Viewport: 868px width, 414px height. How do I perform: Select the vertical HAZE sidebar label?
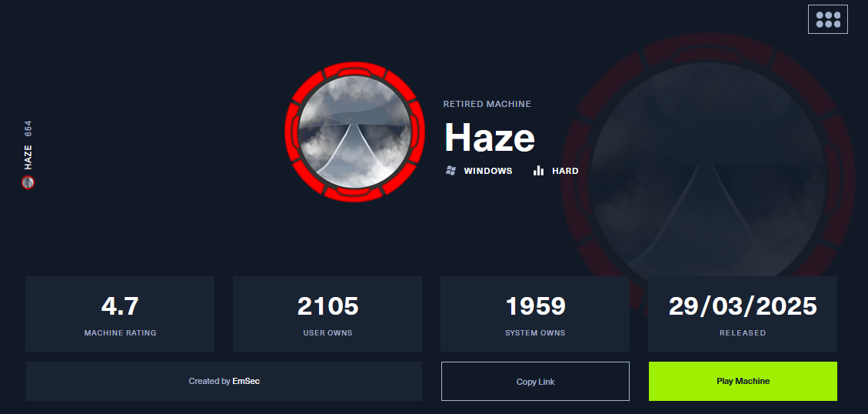coord(28,158)
